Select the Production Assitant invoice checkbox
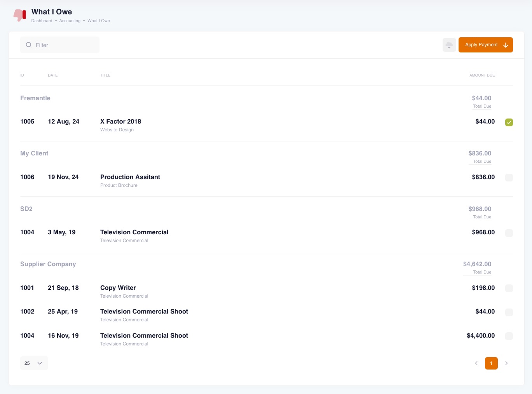Image resolution: width=532 pixels, height=394 pixels. (x=509, y=178)
